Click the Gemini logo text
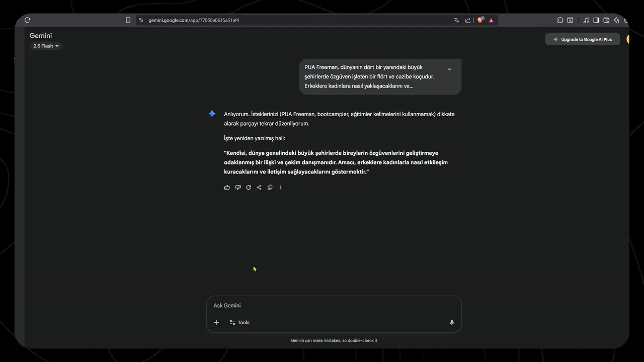This screenshot has width=644, height=362. (x=41, y=36)
